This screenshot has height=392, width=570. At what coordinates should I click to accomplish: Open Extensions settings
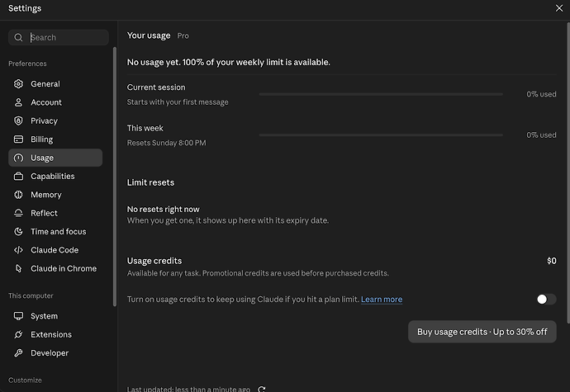55,334
